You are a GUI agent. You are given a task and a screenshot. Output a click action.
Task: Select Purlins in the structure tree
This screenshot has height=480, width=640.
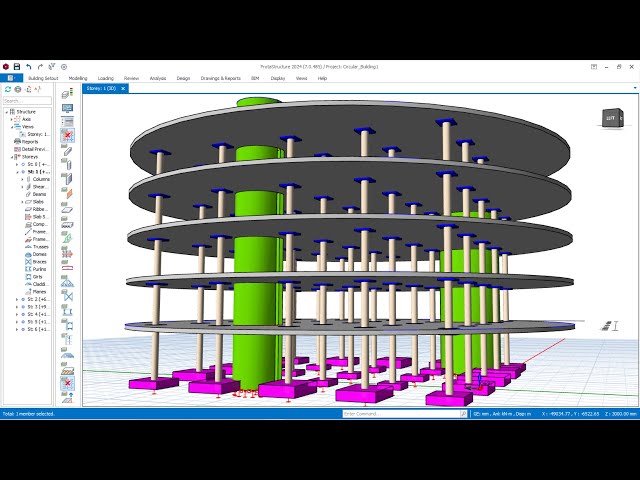pos(39,269)
